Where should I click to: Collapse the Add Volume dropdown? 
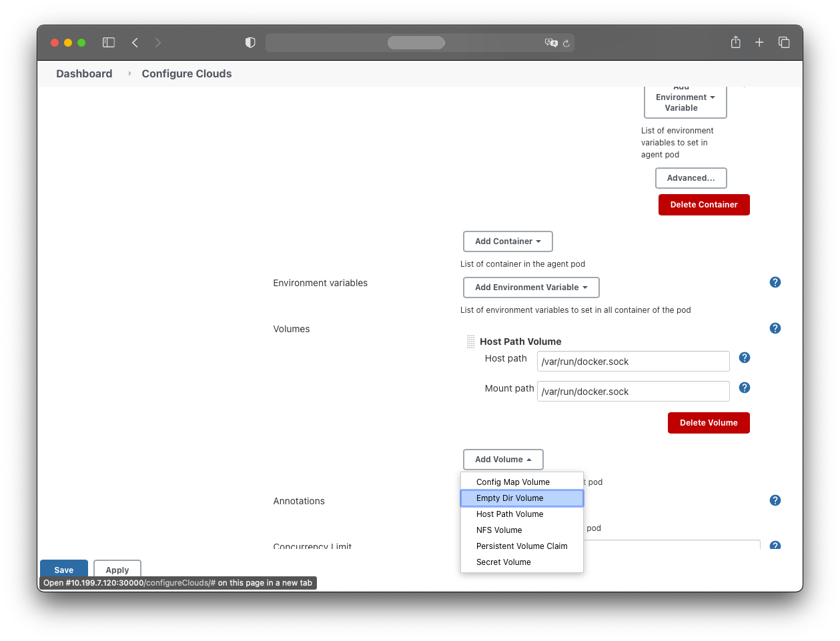tap(503, 460)
